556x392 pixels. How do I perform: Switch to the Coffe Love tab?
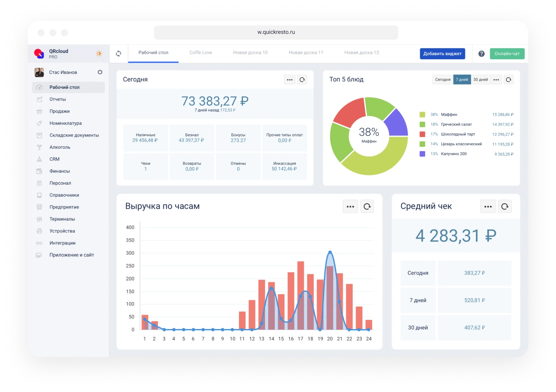(x=200, y=53)
